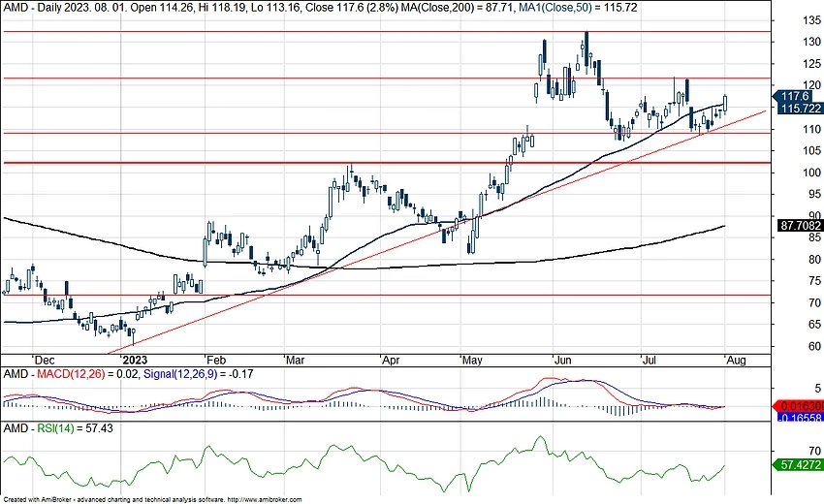The height and width of the screenshot is (504, 824).
Task: Click the 105 price axis label
Action: click(x=812, y=151)
